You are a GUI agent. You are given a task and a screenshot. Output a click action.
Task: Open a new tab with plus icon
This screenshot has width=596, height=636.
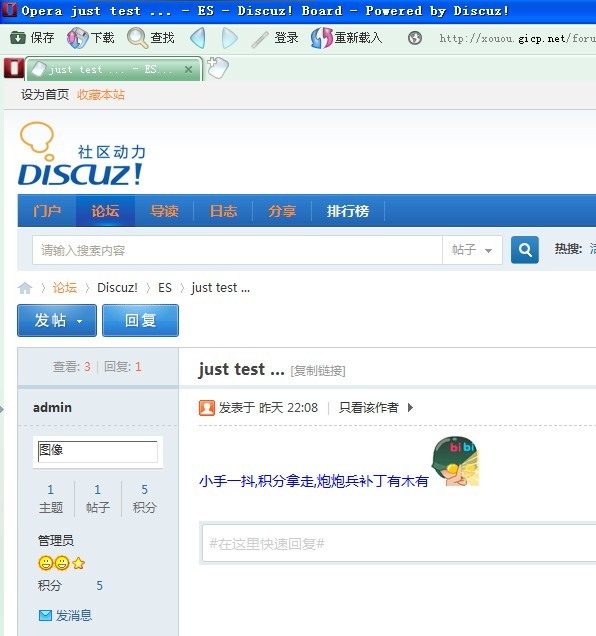coord(218,67)
